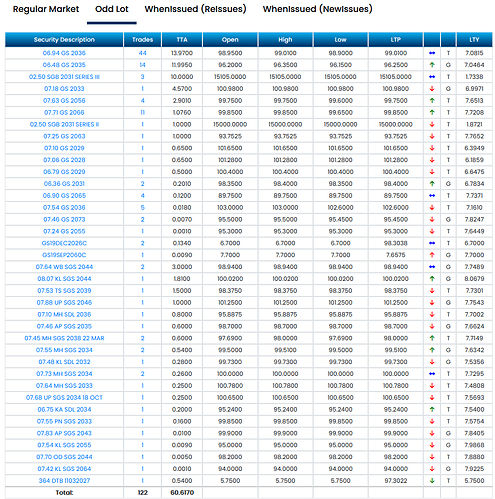Click the red up arrow for GS19SEP2060C
The image size is (495, 499).
(x=432, y=255)
